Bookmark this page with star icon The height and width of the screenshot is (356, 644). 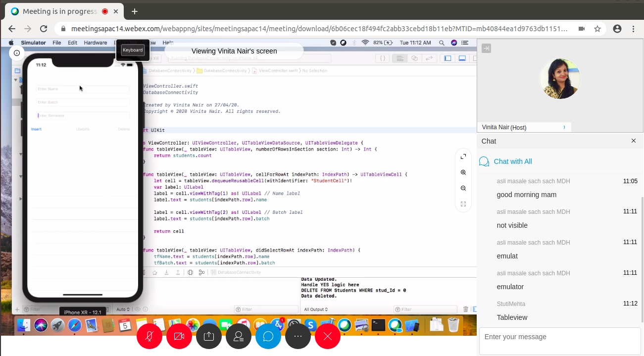coord(597,29)
